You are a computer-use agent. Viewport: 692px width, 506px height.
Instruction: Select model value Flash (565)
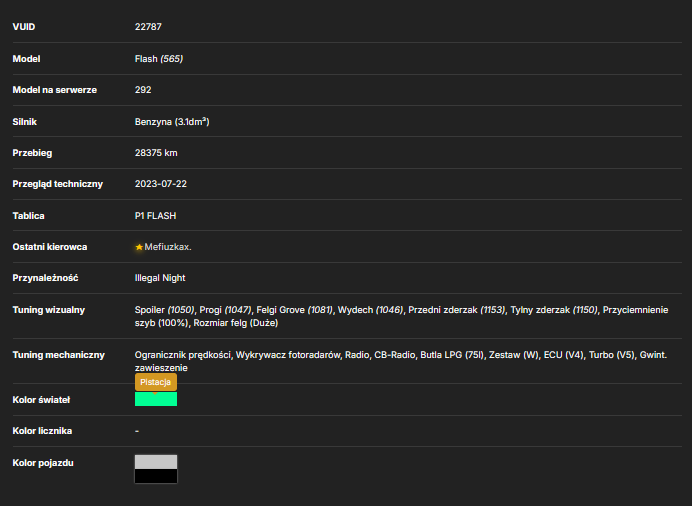[x=159, y=59]
